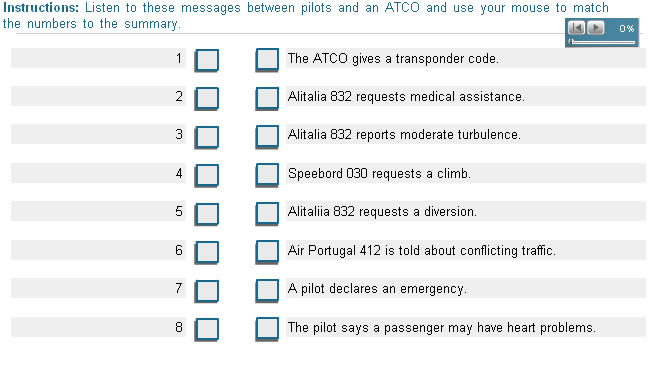Select the box next to number 8
The width and height of the screenshot is (656, 369).
point(206,329)
